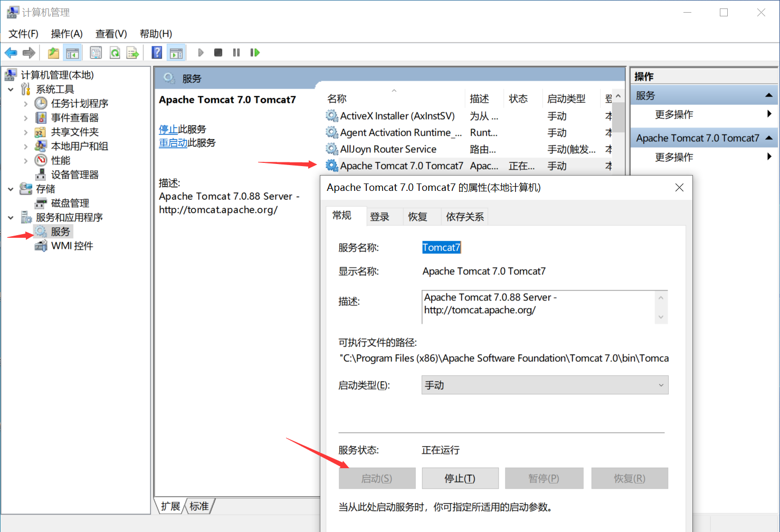This screenshot has width=780, height=532.
Task: Click the Apache Tomcat 7.0 Tomcat7 gear icon
Action: tap(332, 166)
